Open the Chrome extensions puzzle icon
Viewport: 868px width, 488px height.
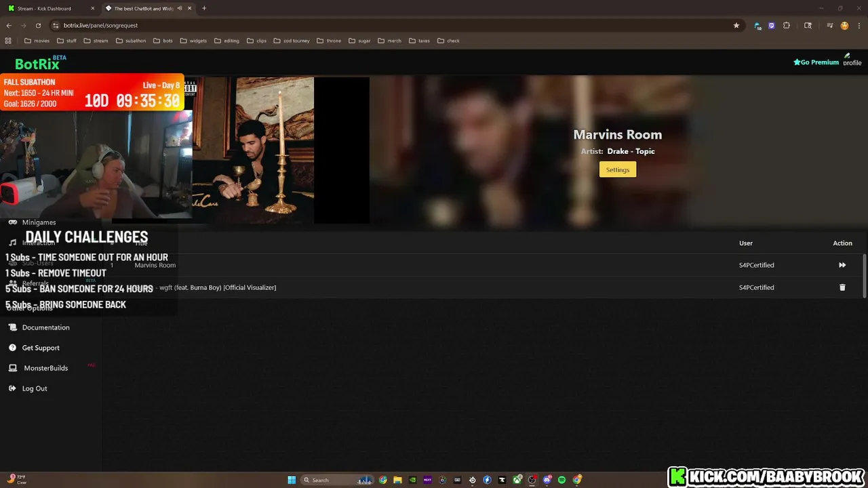point(787,25)
